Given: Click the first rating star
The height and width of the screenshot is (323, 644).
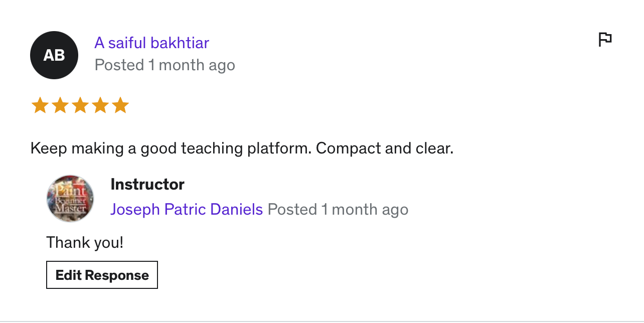Looking at the screenshot, I should pos(40,106).
